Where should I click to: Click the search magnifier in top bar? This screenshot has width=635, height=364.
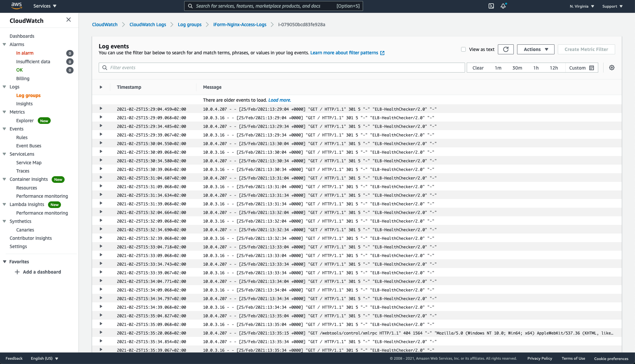click(x=190, y=6)
